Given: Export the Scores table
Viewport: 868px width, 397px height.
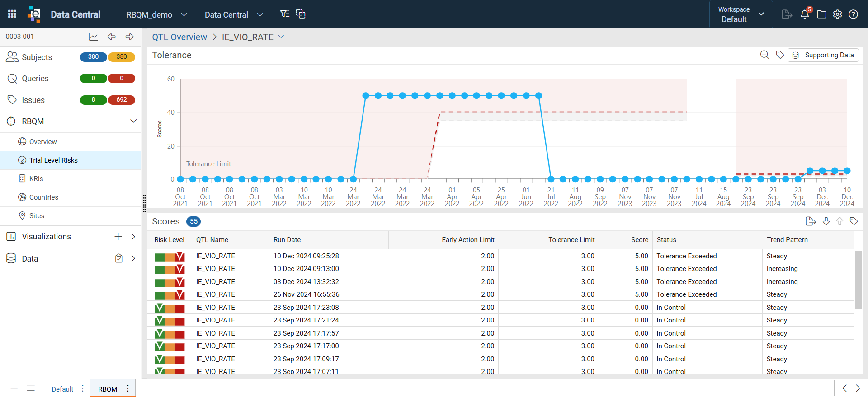Looking at the screenshot, I should click(811, 221).
